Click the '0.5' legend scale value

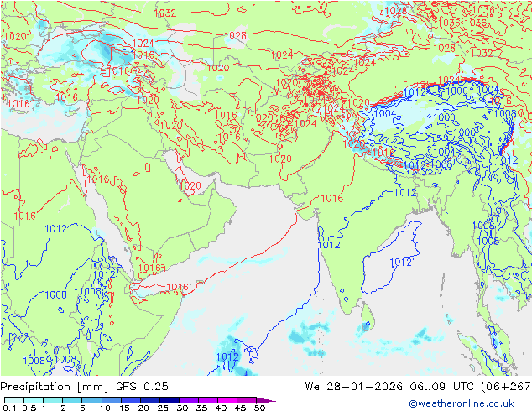[29, 408]
